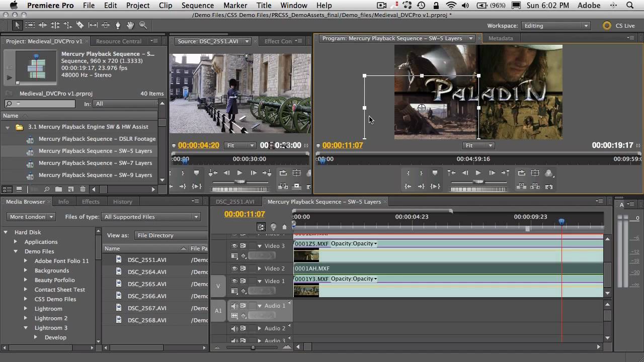
Task: Collapse the Video 3 track triangle
Action: 260,246
